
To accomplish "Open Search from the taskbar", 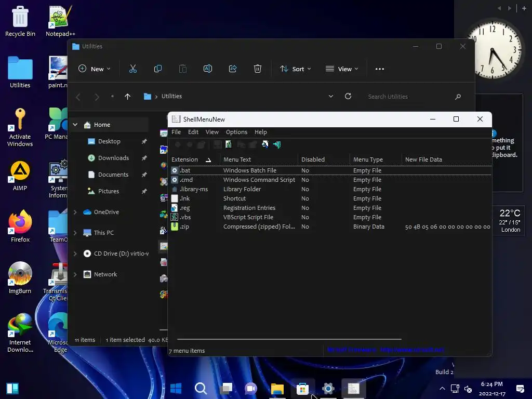I will click(x=201, y=388).
